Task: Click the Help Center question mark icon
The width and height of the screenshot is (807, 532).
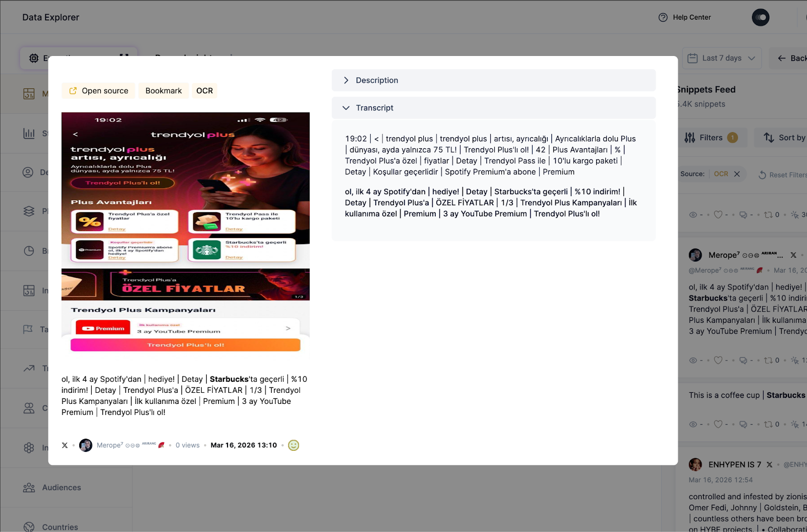Action: click(663, 17)
